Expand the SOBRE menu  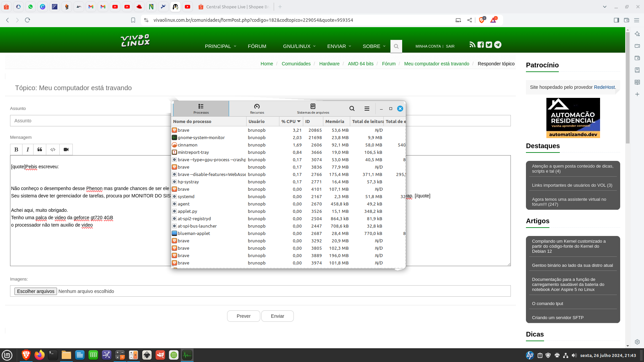[374, 46]
